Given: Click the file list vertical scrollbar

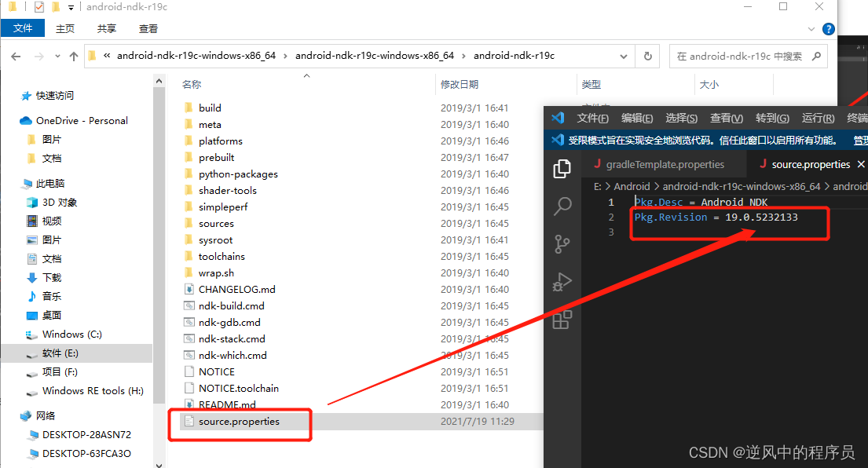Looking at the screenshot, I should [x=159, y=236].
